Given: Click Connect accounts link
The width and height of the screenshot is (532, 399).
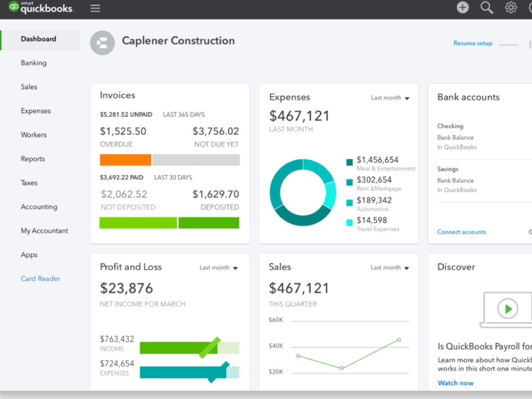Looking at the screenshot, I should tap(461, 232).
